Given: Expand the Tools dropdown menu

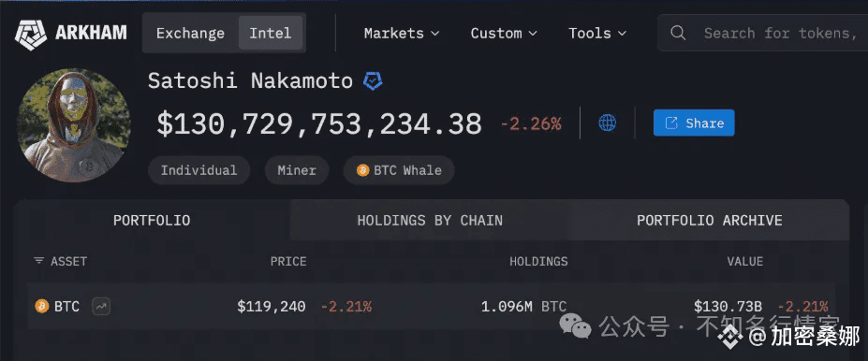Looking at the screenshot, I should click(x=597, y=33).
